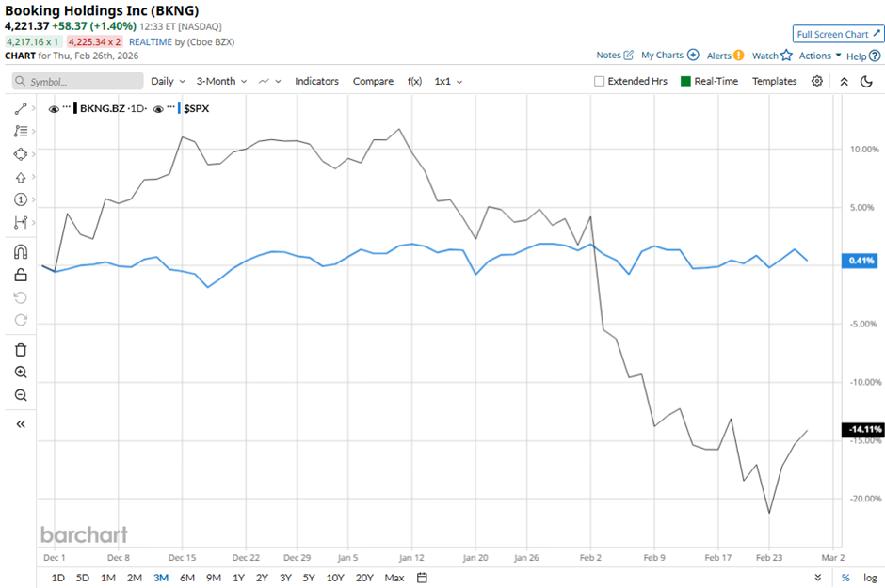Collapse the drawing toolbar with double chevron
This screenshot has height=588, width=885.
click(21, 424)
